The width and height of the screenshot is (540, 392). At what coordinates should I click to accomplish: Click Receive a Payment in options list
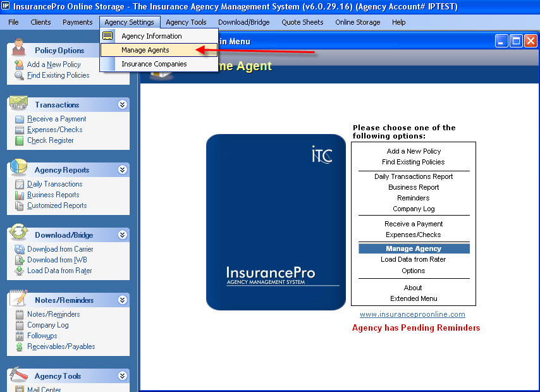414,224
